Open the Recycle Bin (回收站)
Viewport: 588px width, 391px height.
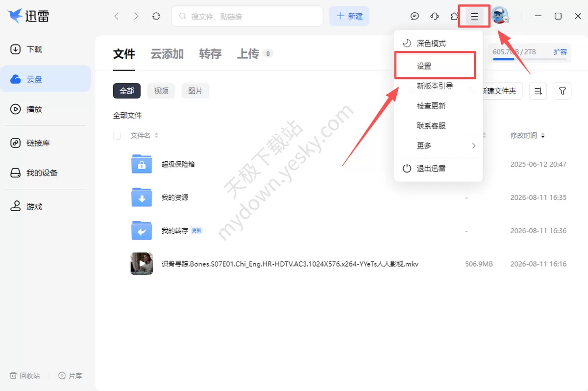(x=25, y=376)
